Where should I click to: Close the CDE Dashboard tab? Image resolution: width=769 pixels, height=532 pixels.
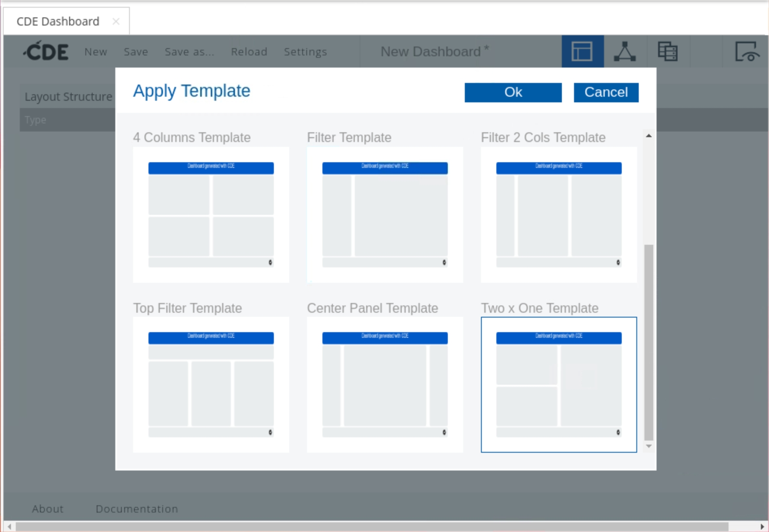point(116,21)
